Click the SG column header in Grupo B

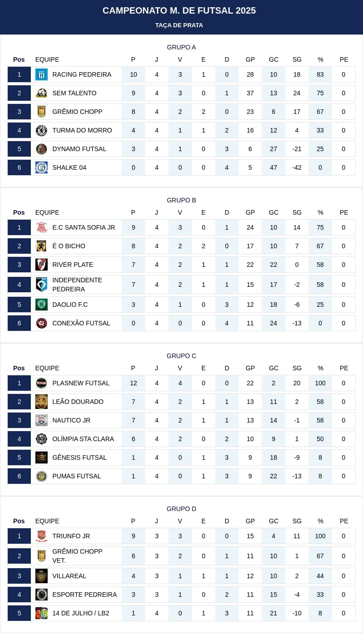[x=297, y=212]
